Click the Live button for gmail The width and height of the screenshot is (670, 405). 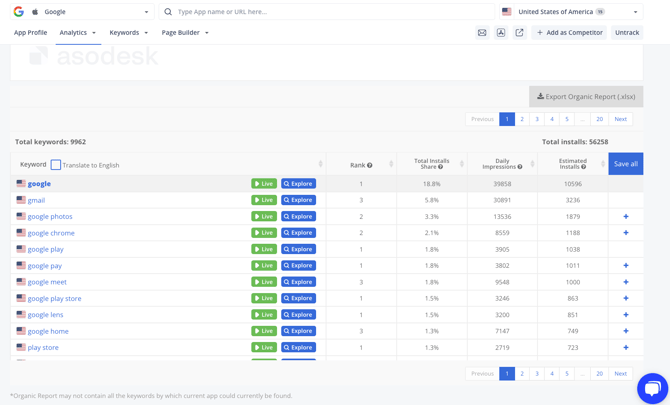pos(264,200)
